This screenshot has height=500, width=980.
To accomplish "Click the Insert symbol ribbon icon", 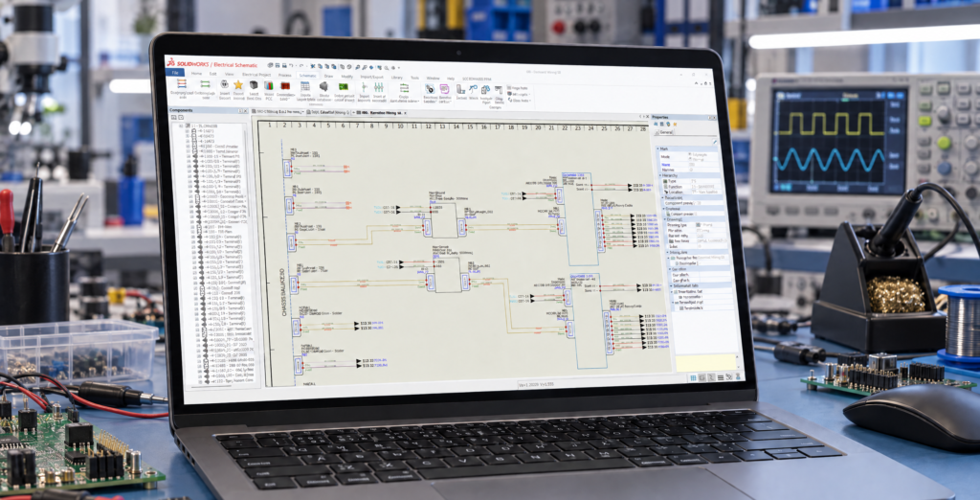I will [x=224, y=84].
